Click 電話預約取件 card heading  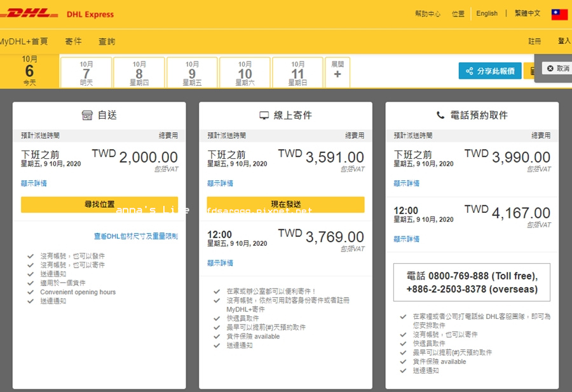[x=472, y=115]
